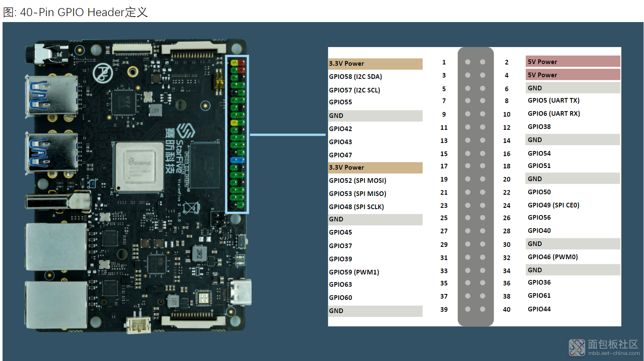Click the GPIO50 label
This screenshot has width=644, height=361.
[539, 192]
